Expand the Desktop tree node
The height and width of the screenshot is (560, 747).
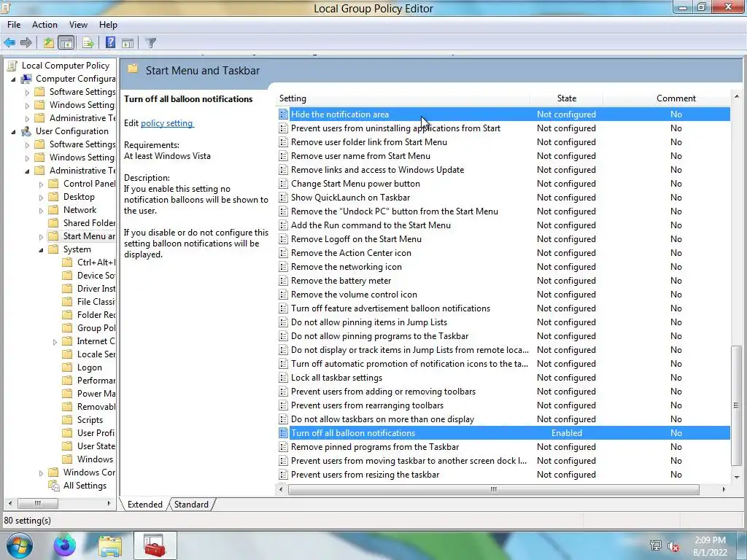pyautogui.click(x=41, y=197)
